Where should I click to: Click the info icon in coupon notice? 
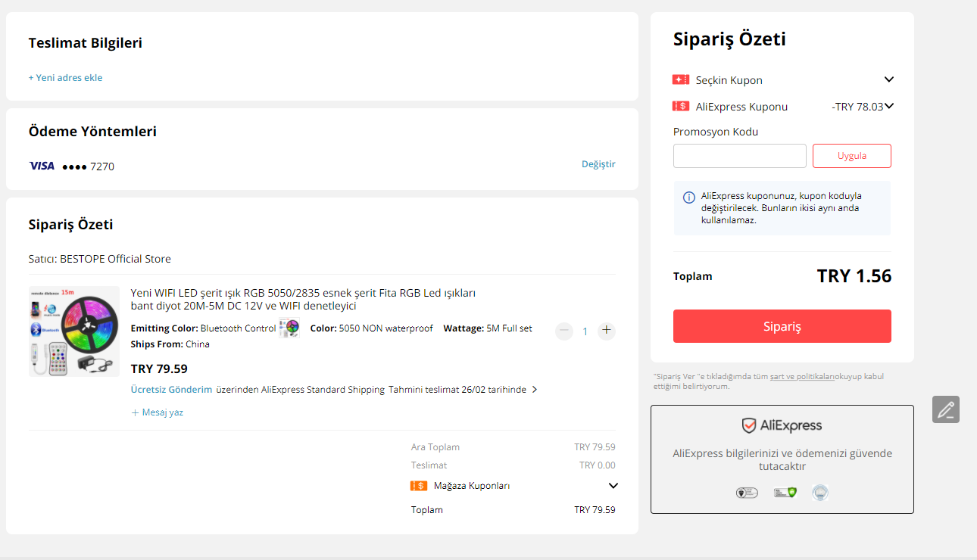click(x=689, y=198)
